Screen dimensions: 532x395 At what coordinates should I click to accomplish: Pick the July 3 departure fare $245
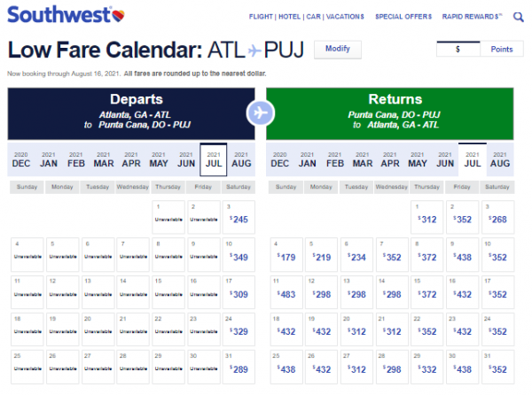click(240, 219)
